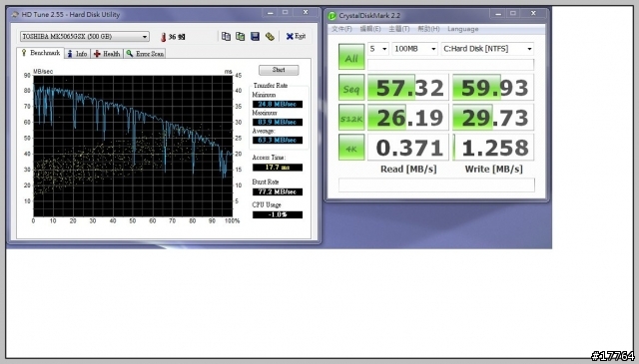Open the File menu in CrystalDiskMark
The height and width of the screenshot is (364, 639).
(x=341, y=29)
